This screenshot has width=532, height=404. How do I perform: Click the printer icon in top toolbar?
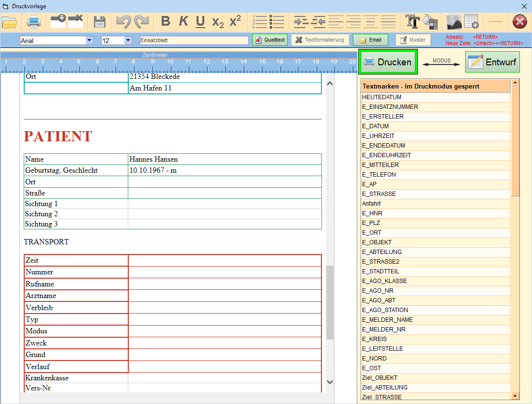click(33, 22)
